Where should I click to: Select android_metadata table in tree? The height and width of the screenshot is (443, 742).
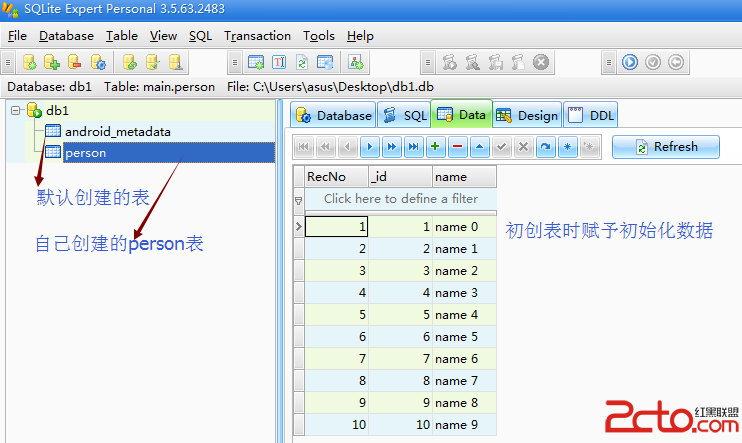click(x=117, y=132)
